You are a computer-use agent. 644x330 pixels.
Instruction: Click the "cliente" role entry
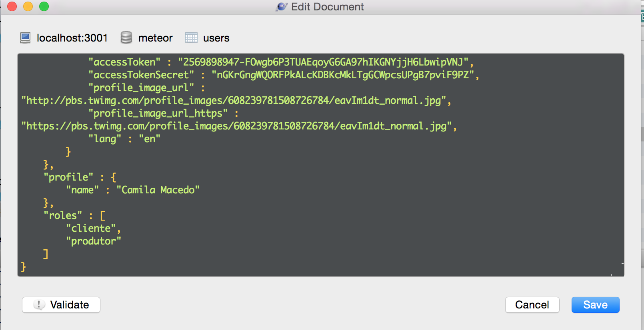[91, 229]
